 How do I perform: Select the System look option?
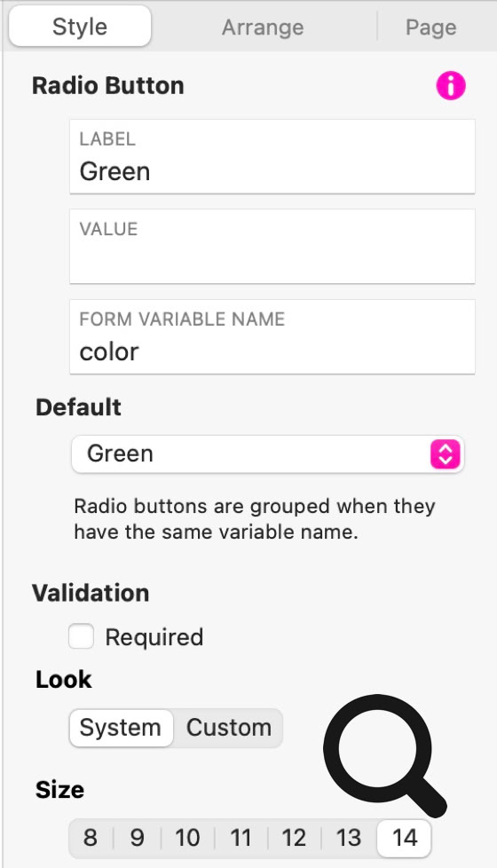121,728
